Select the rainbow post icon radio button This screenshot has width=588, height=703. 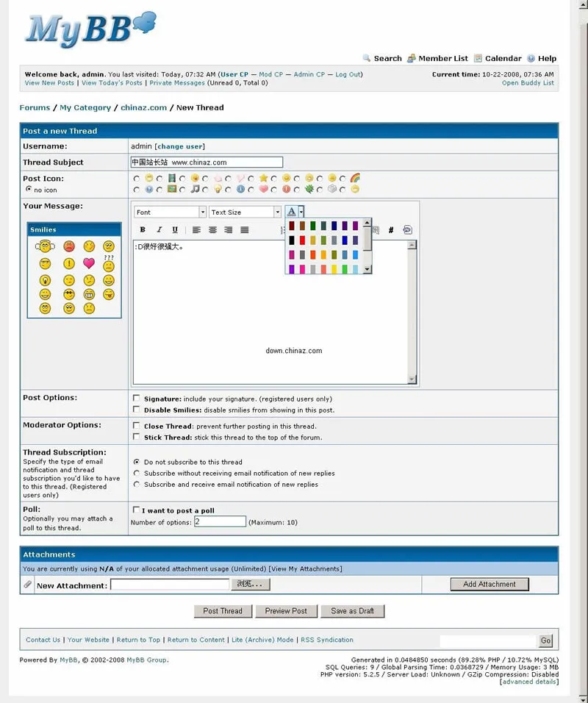[x=343, y=179]
